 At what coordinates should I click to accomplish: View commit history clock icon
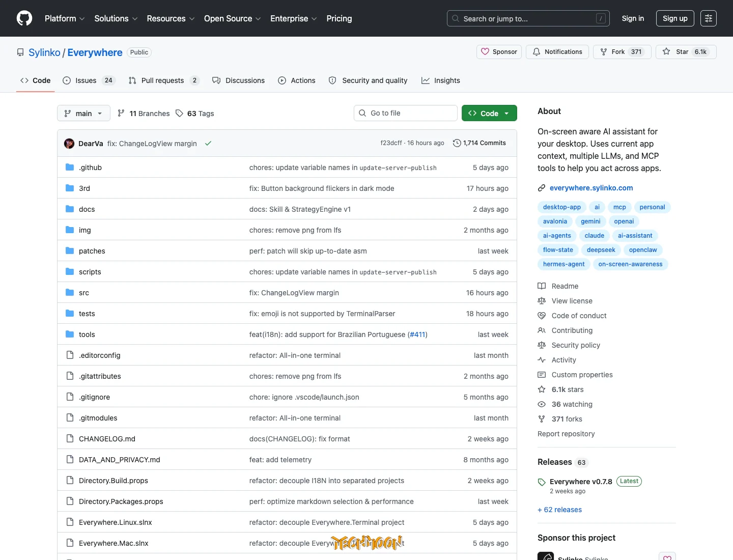coord(457,143)
